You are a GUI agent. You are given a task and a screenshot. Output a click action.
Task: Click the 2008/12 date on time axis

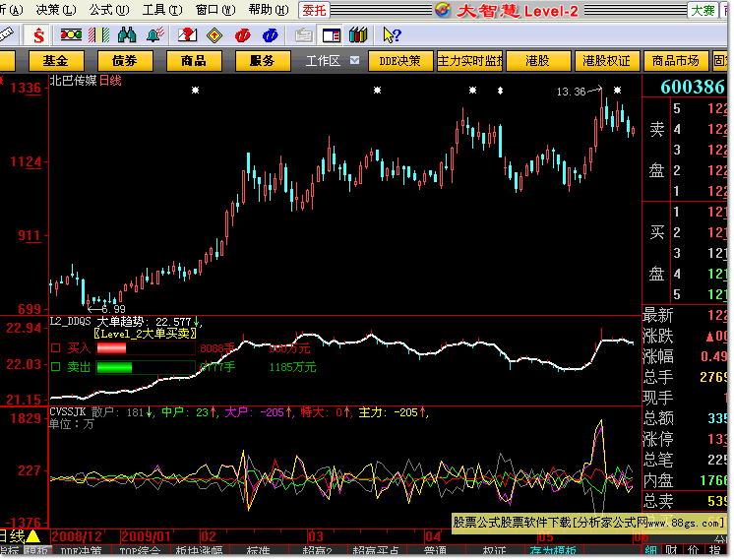coord(77,536)
